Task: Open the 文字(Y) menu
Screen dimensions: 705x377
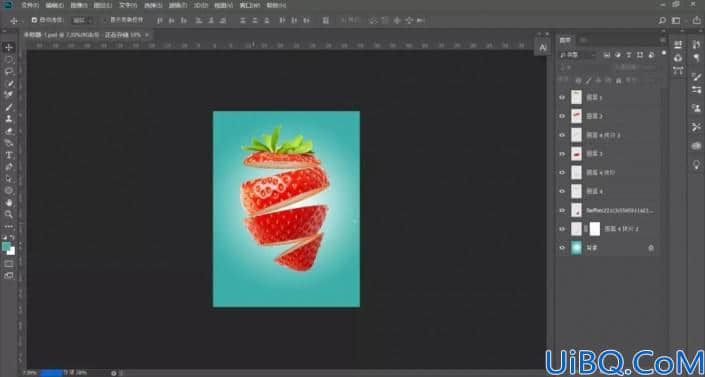Action: [128, 5]
